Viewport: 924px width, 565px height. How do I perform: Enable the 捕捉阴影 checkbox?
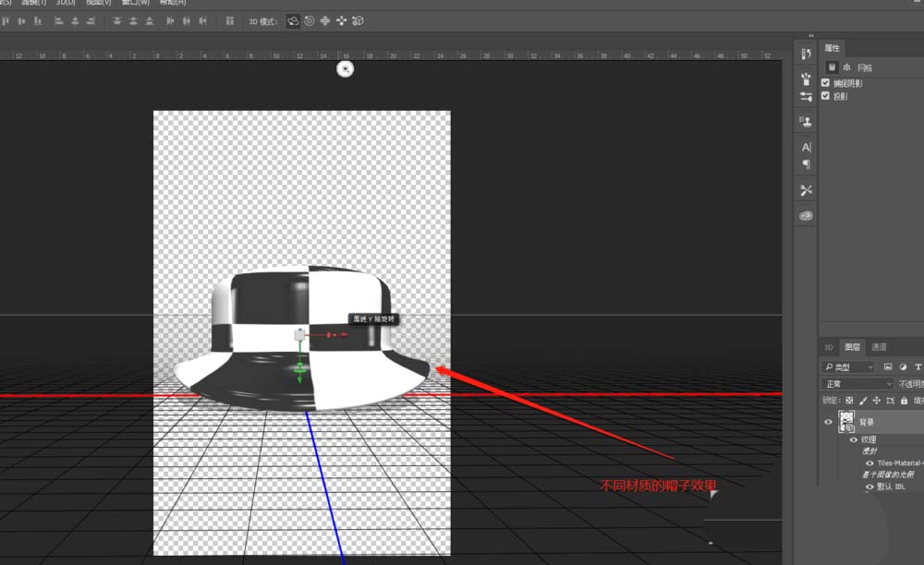tap(825, 82)
